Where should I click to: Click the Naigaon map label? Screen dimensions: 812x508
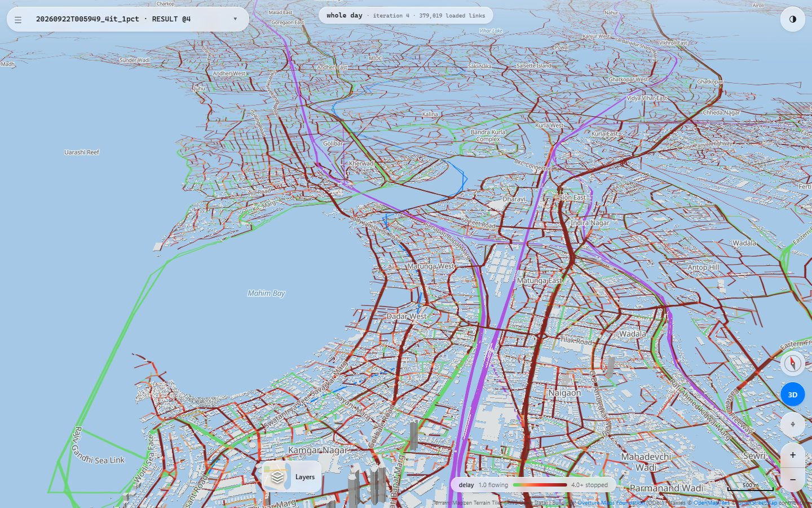[564, 393]
